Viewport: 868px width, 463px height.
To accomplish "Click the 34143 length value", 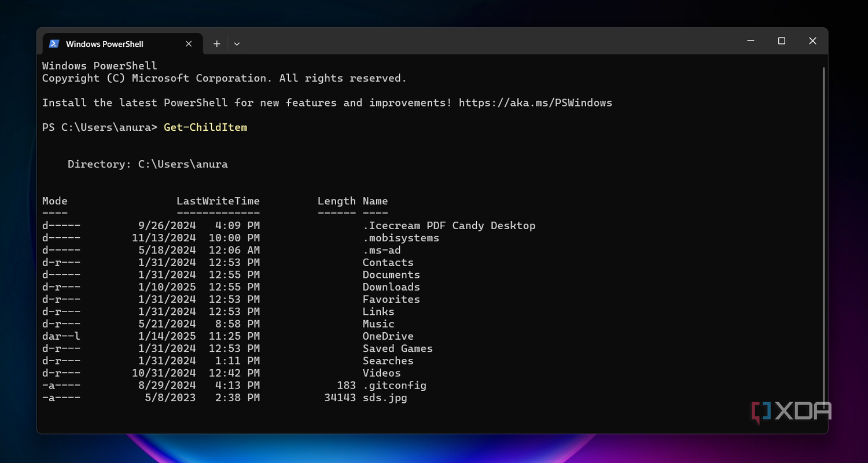I will 340,398.
